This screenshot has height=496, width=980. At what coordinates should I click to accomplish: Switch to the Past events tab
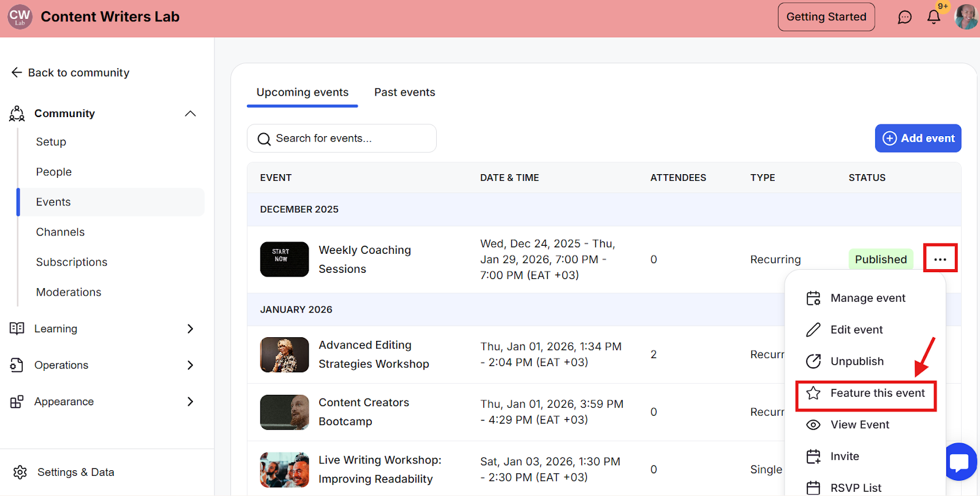(404, 93)
